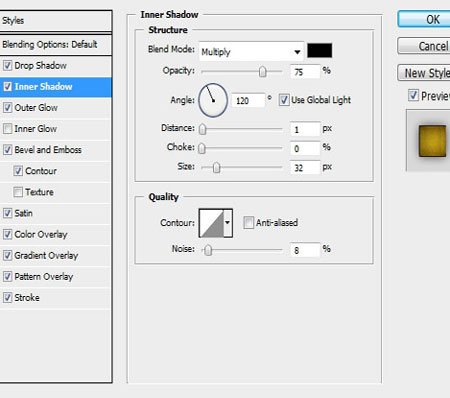Open the Blend Mode dropdown
Image resolution: width=450 pixels, height=398 pixels.
(x=251, y=52)
